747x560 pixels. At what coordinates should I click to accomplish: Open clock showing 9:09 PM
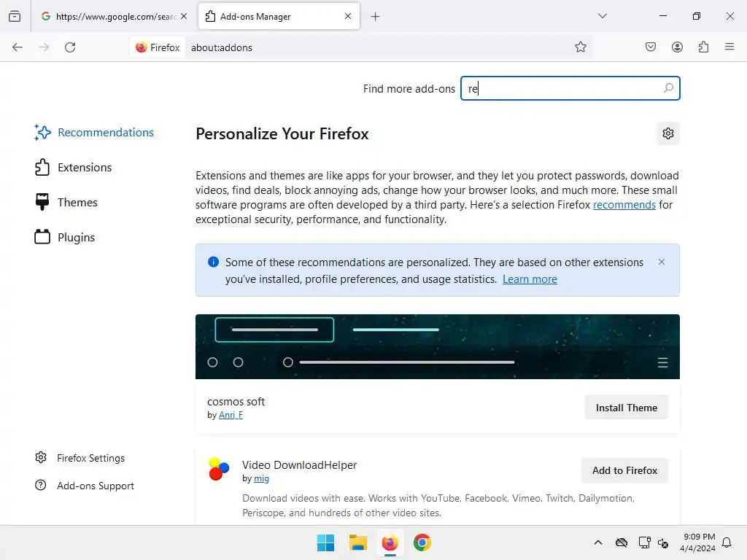pyautogui.click(x=697, y=542)
